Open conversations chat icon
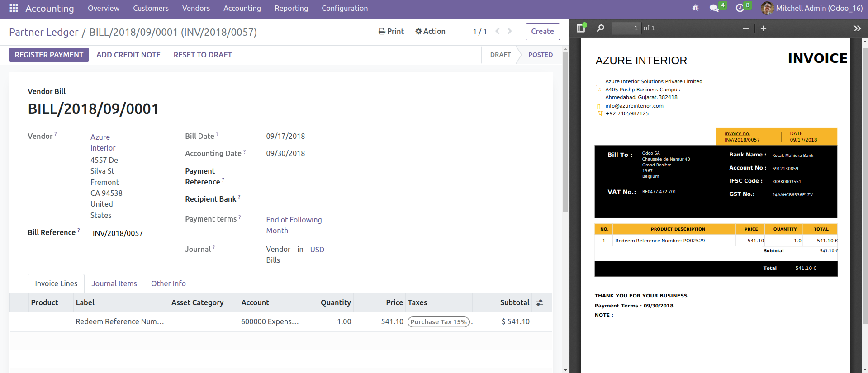The image size is (868, 373). pyautogui.click(x=714, y=8)
